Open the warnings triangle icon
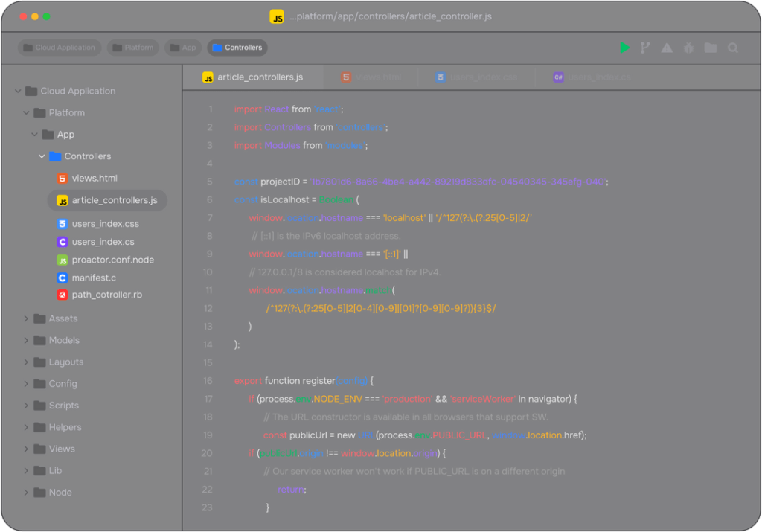The image size is (762, 532). coord(667,48)
